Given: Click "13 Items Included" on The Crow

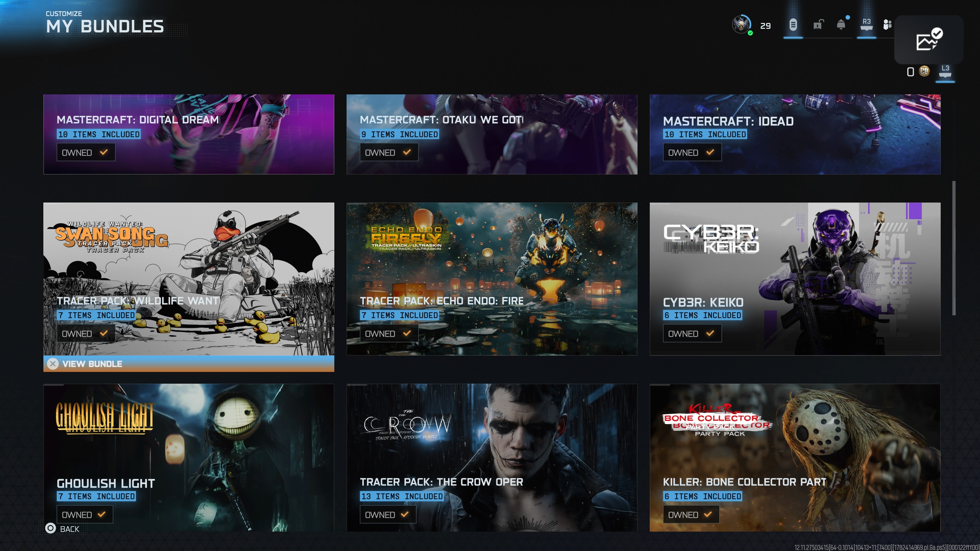Looking at the screenshot, I should click(x=402, y=496).
